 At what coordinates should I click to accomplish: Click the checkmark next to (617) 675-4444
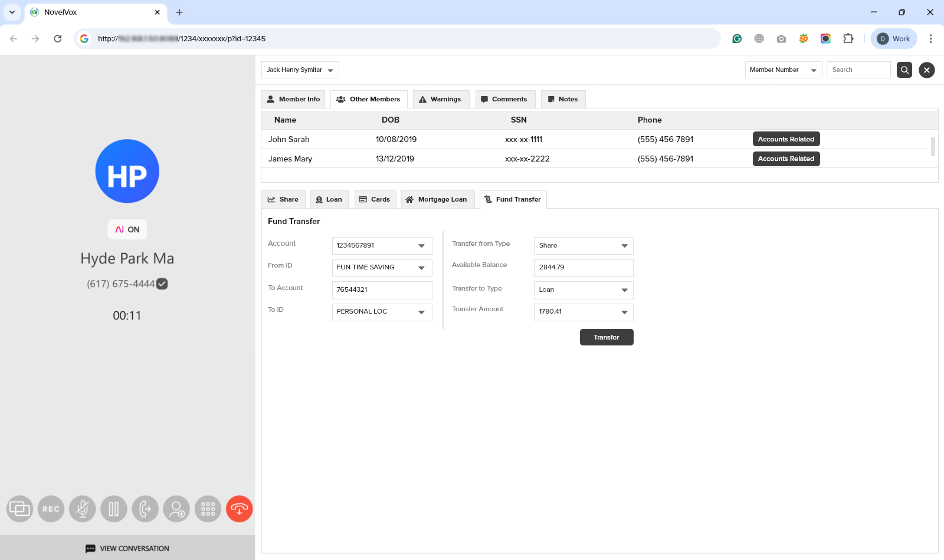pyautogui.click(x=162, y=284)
